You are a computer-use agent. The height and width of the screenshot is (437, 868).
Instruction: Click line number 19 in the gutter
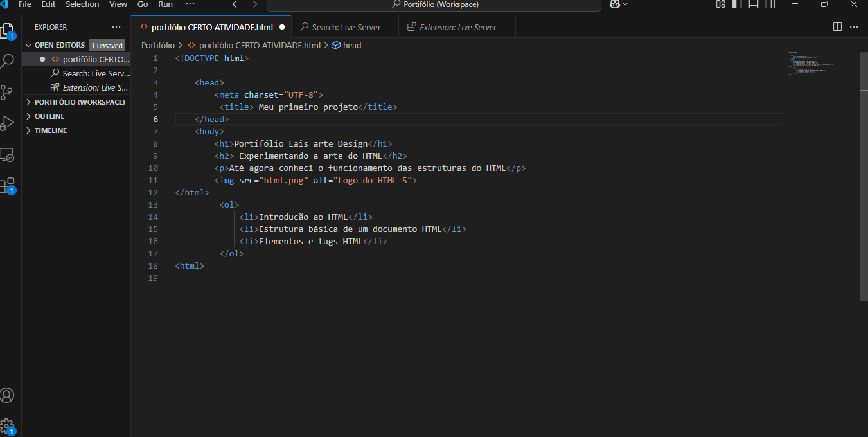[153, 278]
